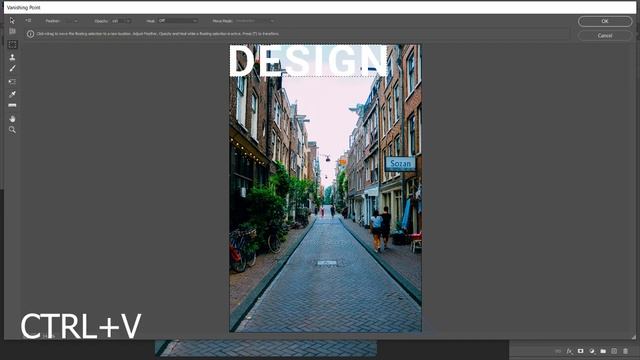Open the Heal mode dropdown set to Off

tap(178, 21)
